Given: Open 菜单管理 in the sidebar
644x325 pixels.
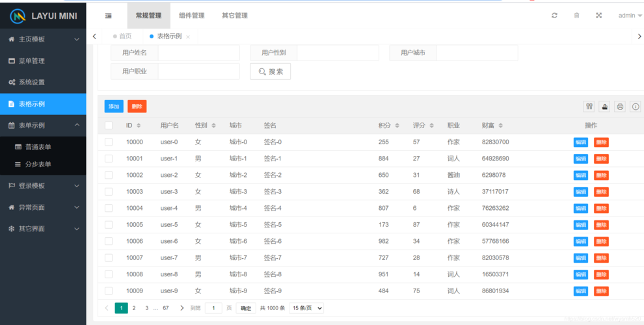Looking at the screenshot, I should click(43, 60).
